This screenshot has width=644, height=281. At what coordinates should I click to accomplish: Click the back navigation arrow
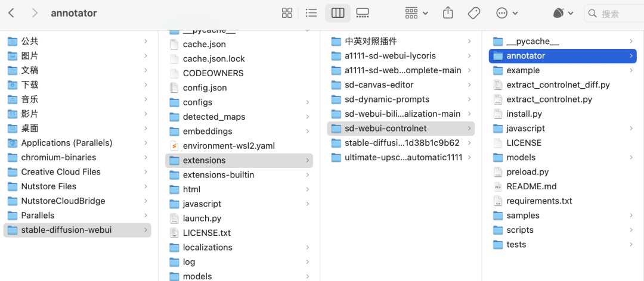click(12, 13)
